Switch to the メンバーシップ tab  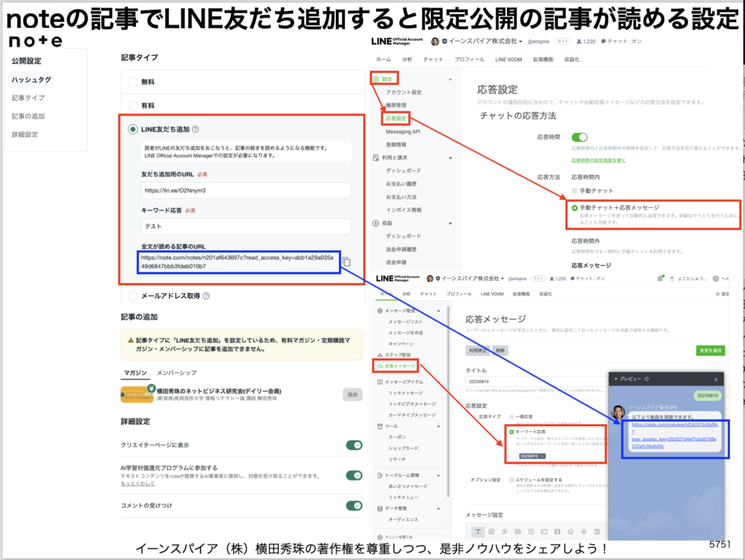[176, 373]
